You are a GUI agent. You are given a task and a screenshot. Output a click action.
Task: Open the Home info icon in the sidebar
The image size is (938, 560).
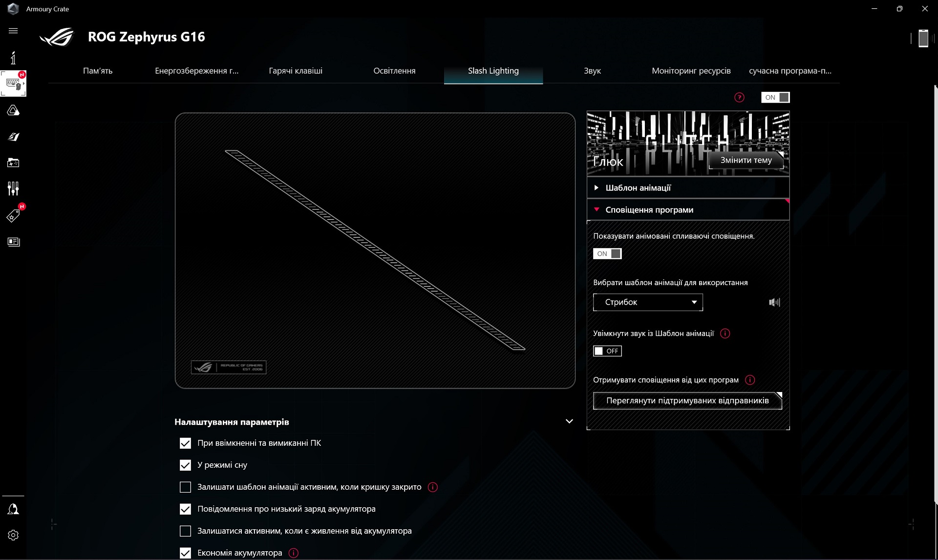point(13,58)
